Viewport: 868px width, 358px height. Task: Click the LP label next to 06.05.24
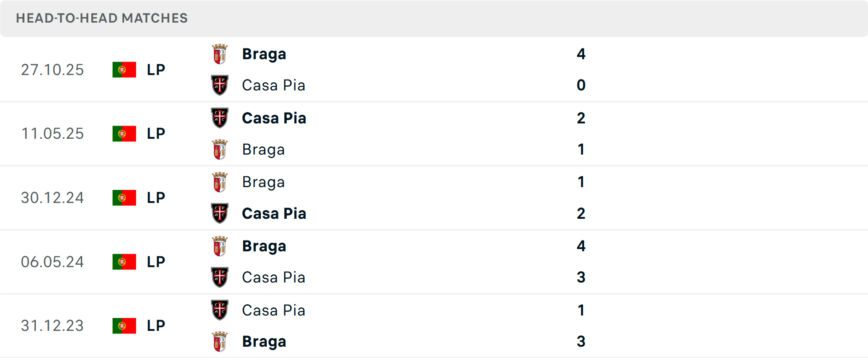tap(156, 261)
